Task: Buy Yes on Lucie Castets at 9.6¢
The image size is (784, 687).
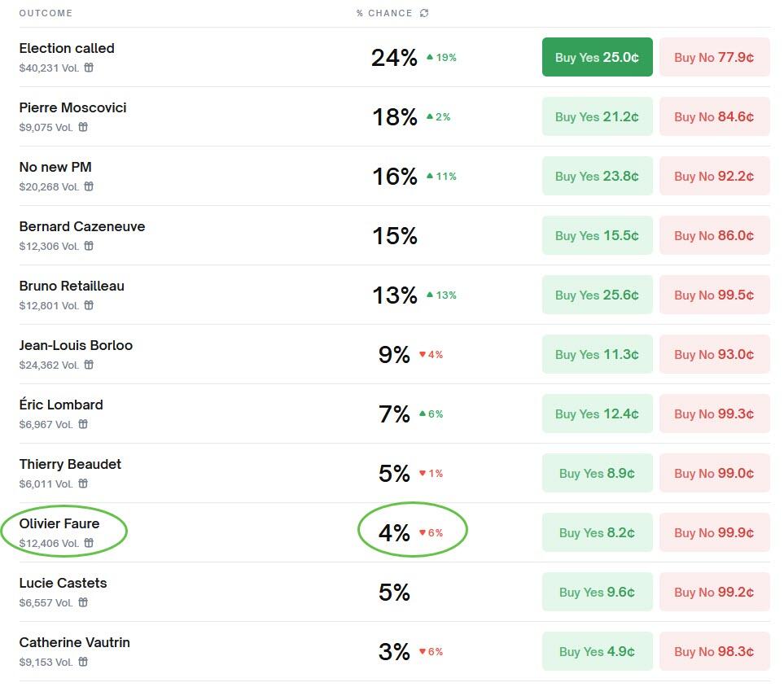Action: 597,592
